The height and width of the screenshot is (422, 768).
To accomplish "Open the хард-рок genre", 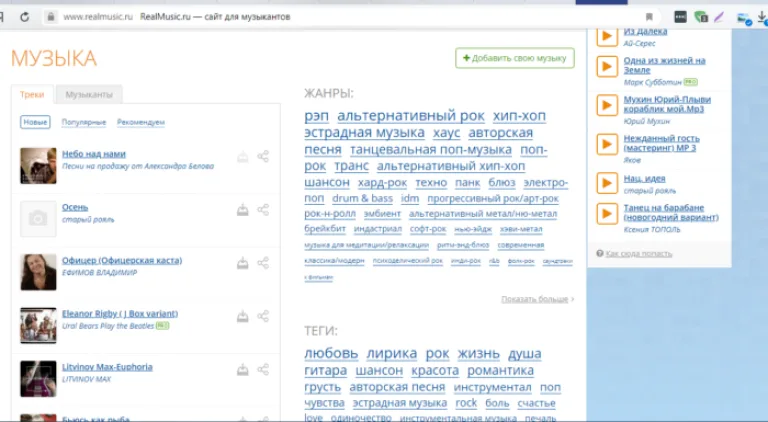I will pos(383,183).
